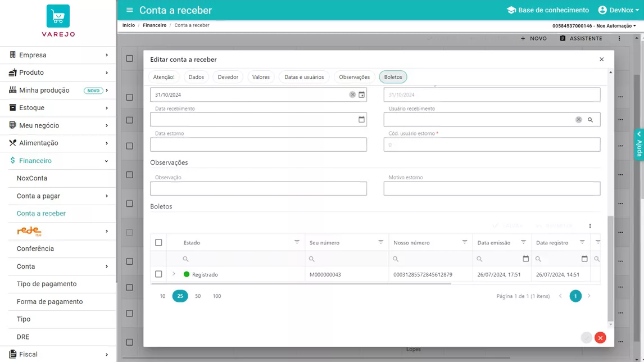
Task: Select the Registrado boleto row checkbox
Action: pos(158,274)
